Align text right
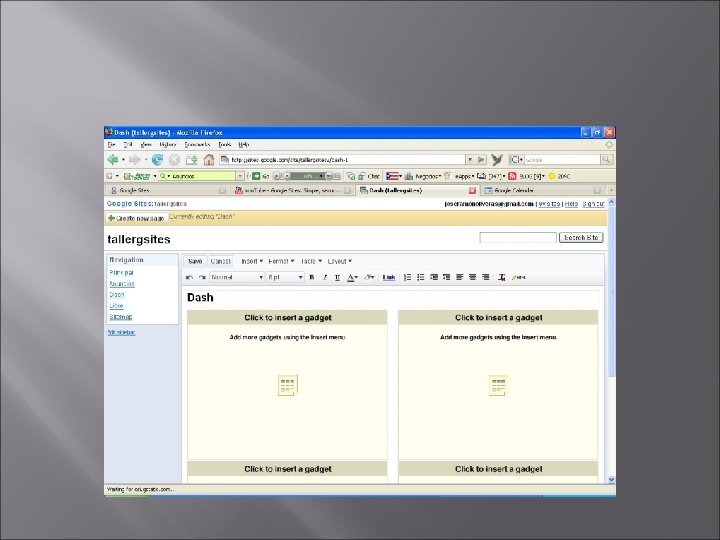The width and height of the screenshot is (720, 540). (486, 277)
